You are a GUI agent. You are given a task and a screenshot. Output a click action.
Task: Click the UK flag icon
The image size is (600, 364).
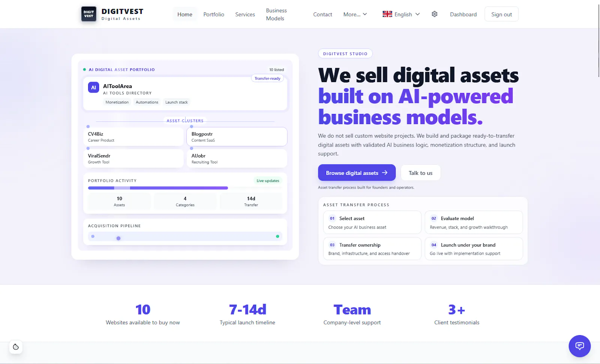tap(387, 14)
